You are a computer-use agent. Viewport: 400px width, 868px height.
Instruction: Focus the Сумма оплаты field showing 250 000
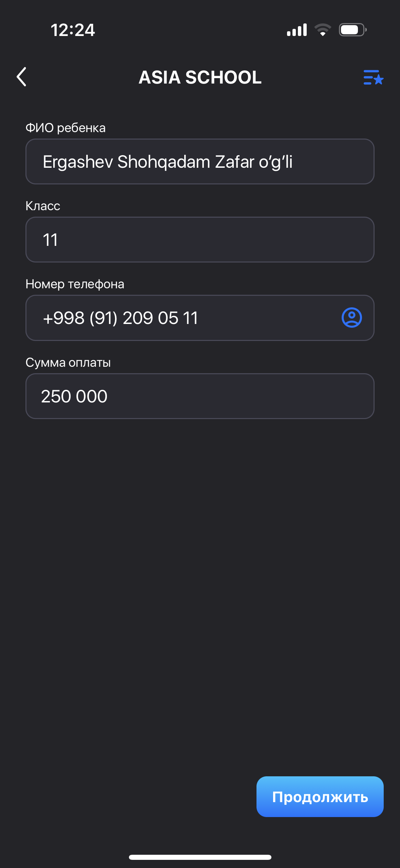200,396
